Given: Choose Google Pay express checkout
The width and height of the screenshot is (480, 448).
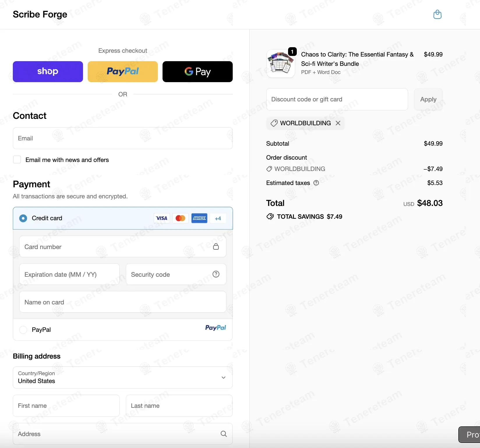Looking at the screenshot, I should 197,72.
